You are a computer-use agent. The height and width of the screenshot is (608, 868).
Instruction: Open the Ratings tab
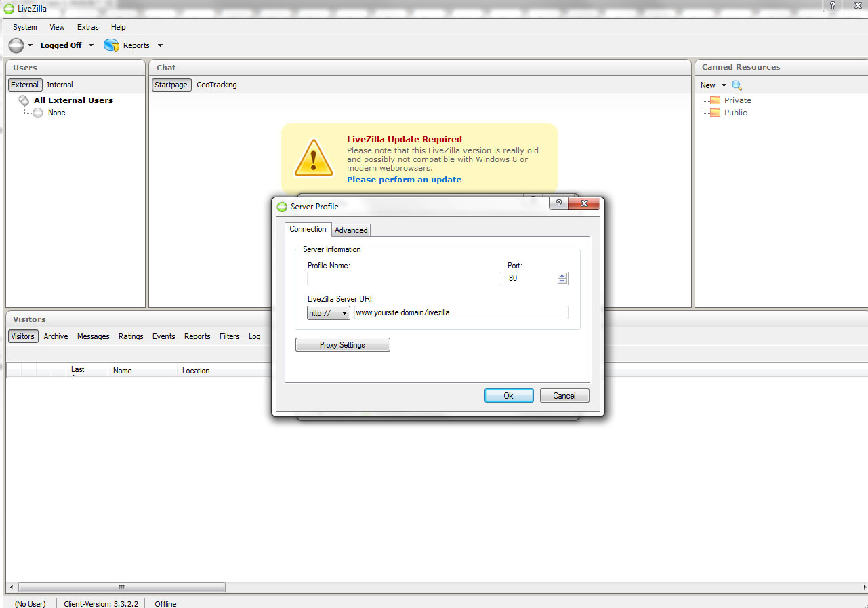[x=131, y=336]
